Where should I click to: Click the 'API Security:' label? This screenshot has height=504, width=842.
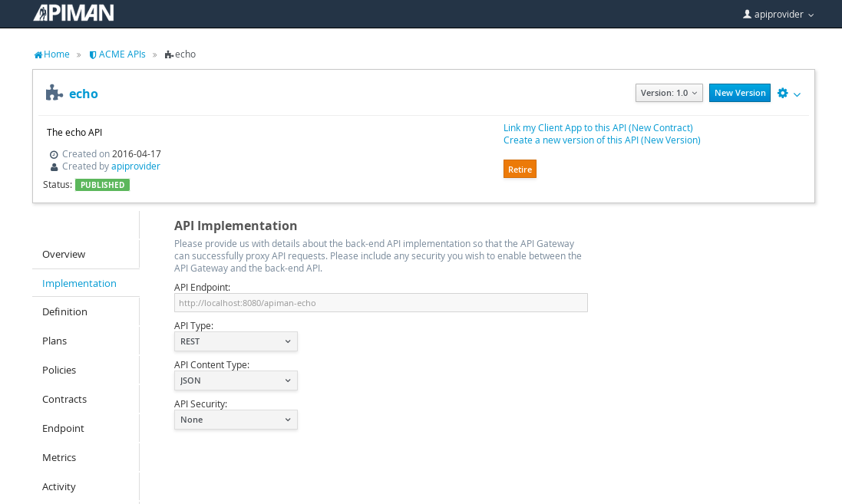tap(200, 404)
